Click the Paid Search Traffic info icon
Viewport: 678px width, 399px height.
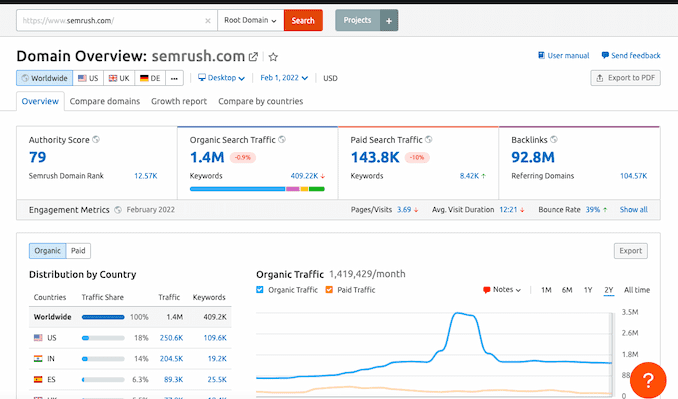[429, 139]
